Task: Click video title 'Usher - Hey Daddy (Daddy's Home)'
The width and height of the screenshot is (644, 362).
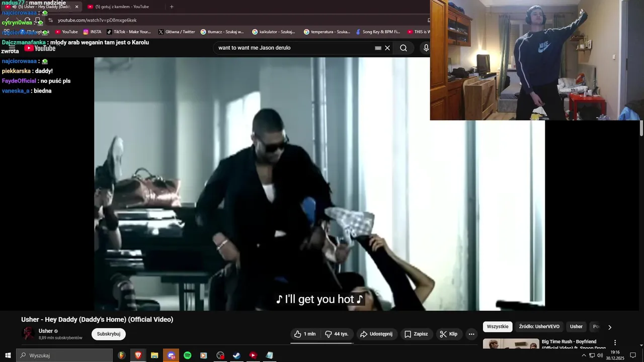Action: click(97, 319)
